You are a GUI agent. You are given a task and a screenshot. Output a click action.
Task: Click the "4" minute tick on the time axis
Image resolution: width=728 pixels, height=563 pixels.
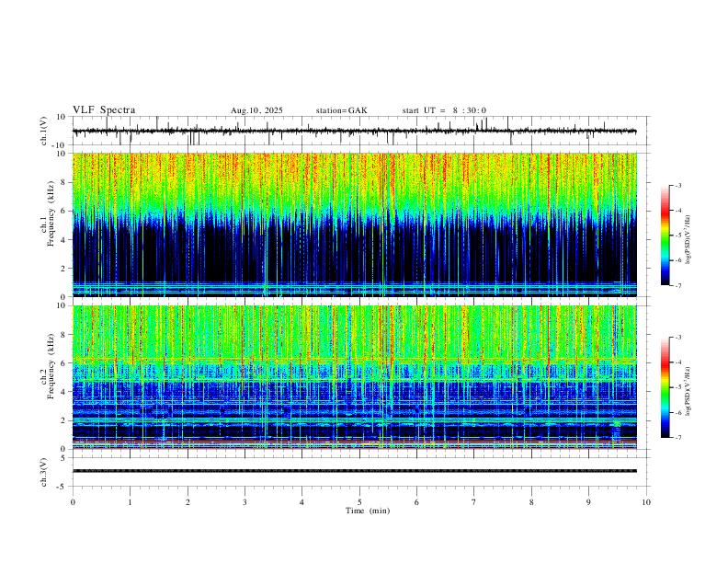[301, 502]
